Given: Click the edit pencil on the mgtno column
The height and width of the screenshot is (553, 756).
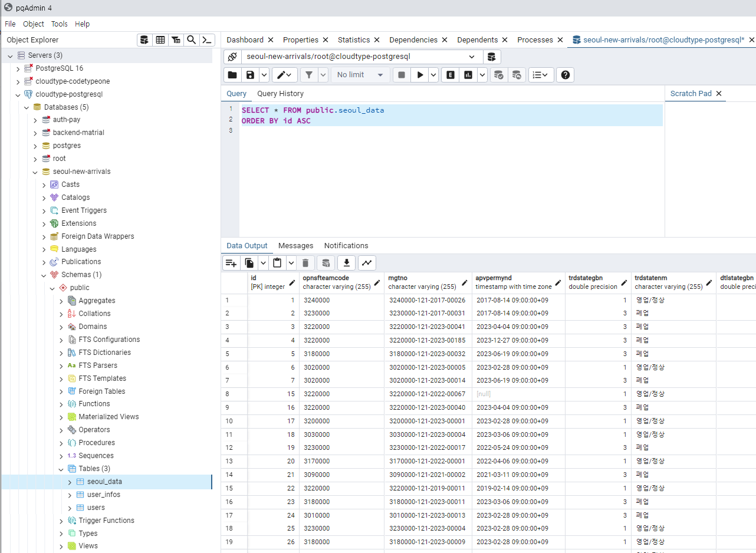Looking at the screenshot, I should click(x=464, y=282).
